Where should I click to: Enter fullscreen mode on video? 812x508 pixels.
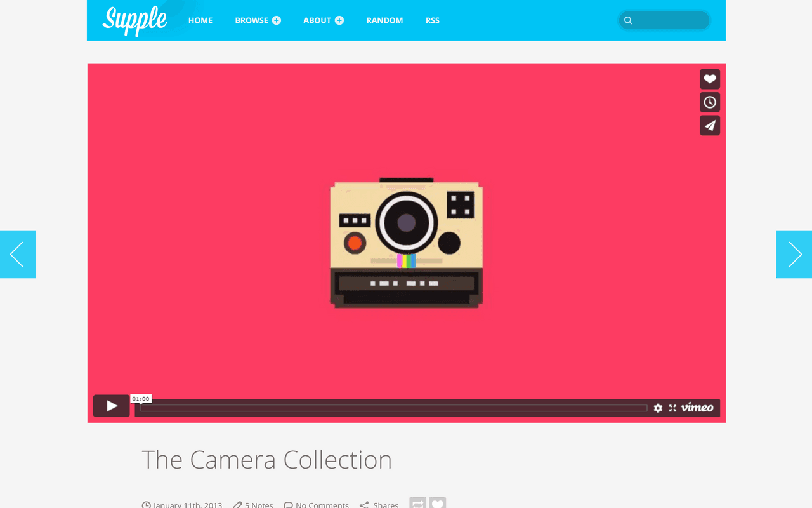672,408
